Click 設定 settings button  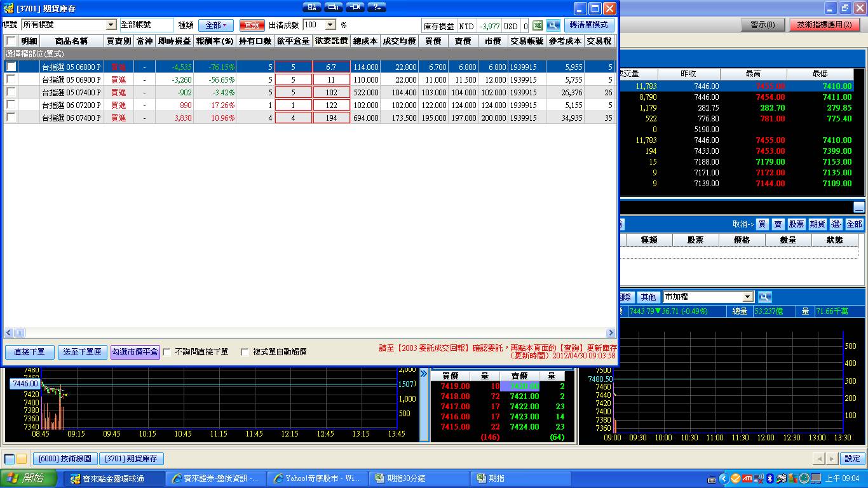pyautogui.click(x=852, y=459)
